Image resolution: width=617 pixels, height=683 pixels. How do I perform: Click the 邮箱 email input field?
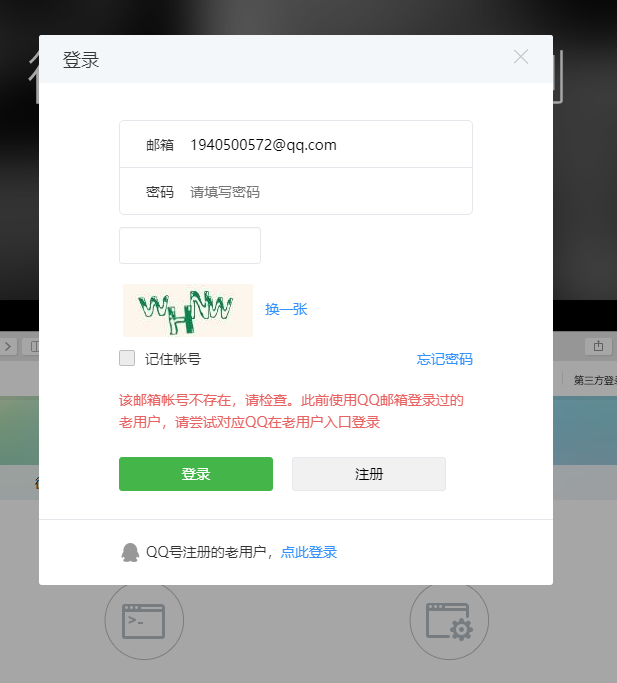[x=296, y=144]
